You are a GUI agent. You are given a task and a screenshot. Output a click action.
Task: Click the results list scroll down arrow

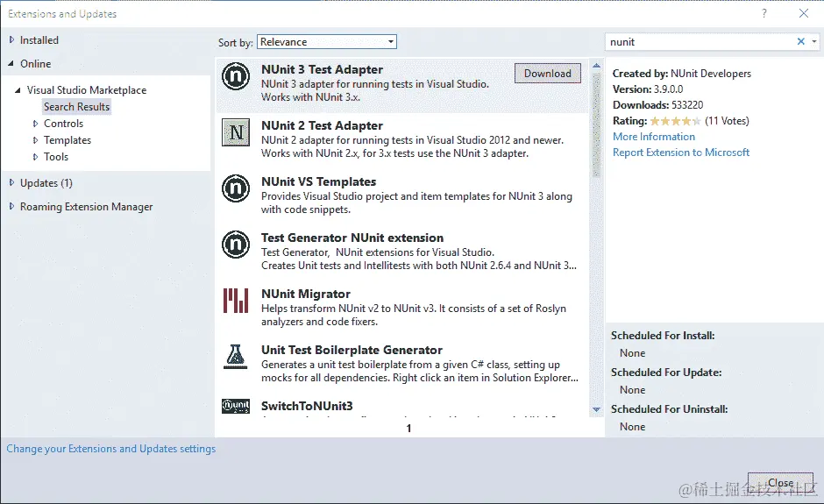596,409
